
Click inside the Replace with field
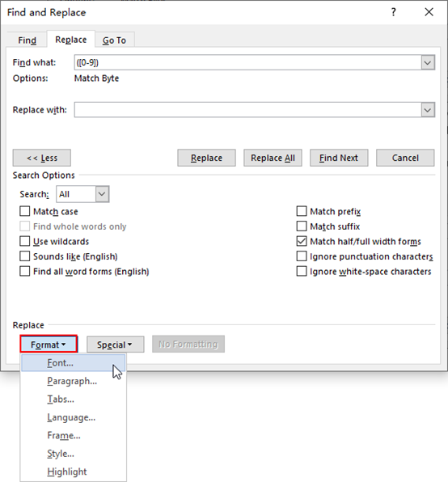247,110
